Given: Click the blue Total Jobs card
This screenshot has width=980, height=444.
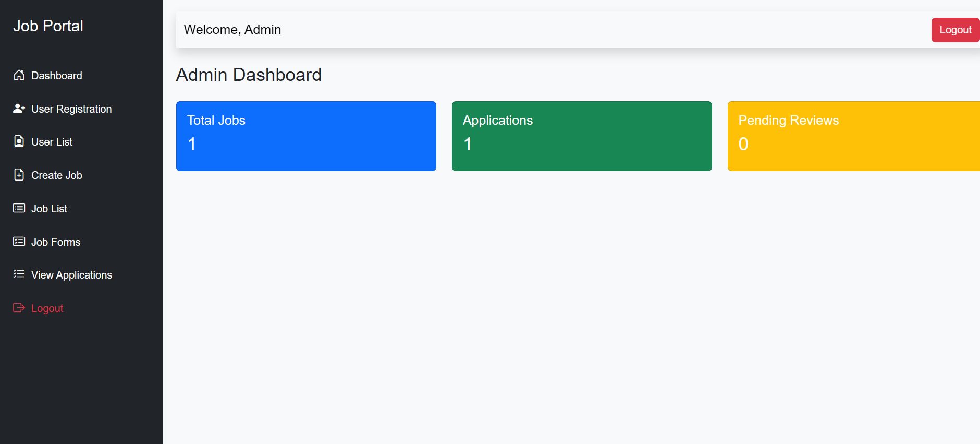Looking at the screenshot, I should click(306, 136).
